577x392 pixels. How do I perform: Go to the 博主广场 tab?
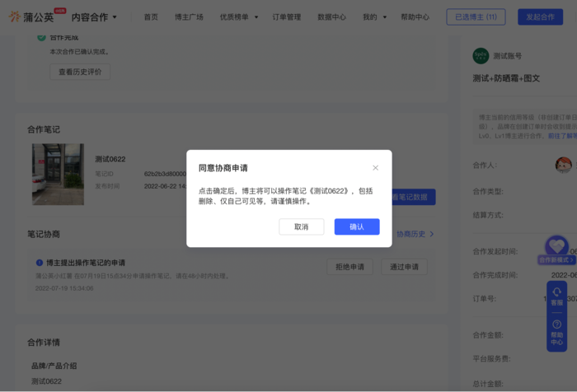(189, 16)
